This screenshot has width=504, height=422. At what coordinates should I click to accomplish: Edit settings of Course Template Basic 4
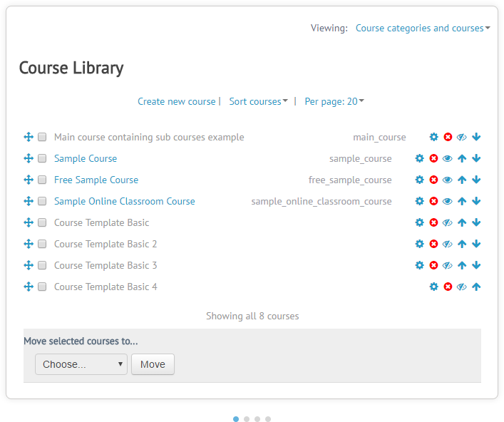tap(433, 287)
